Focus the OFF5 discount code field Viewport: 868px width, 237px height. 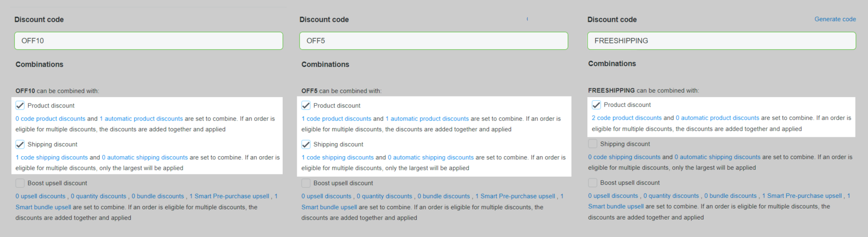pyautogui.click(x=433, y=41)
